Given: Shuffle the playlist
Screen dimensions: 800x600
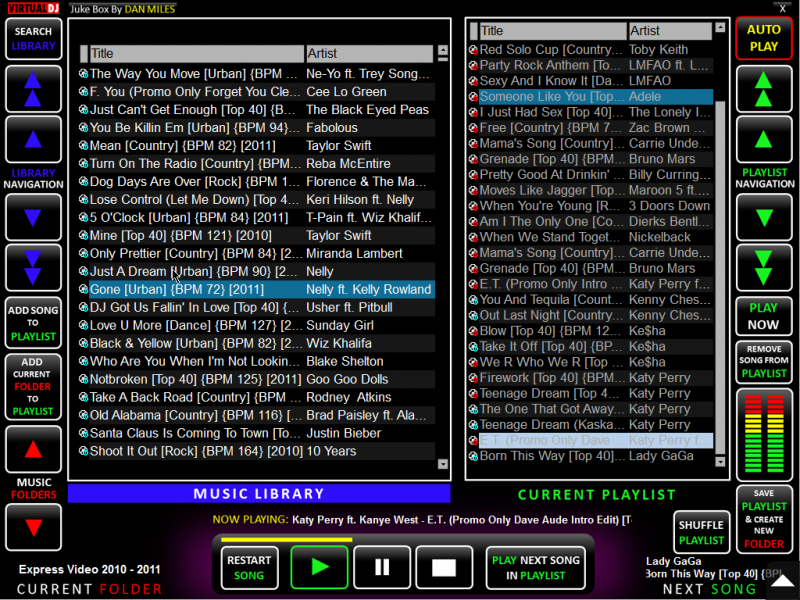Looking at the screenshot, I should 701,533.
